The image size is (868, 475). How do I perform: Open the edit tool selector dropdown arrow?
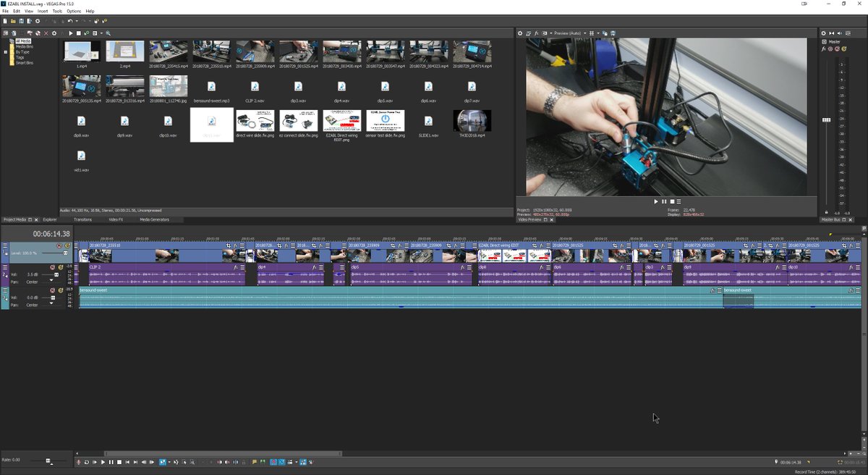[x=169, y=462]
